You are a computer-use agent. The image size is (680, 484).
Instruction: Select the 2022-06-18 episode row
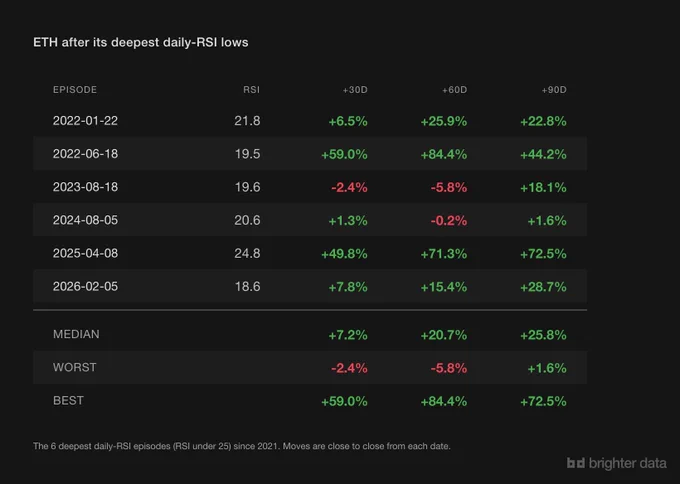coord(310,154)
